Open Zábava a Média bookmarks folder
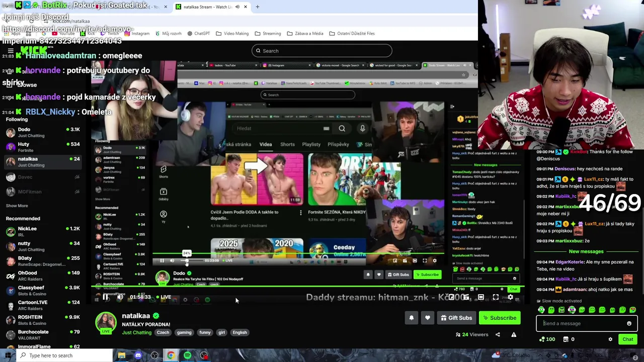Viewport: 644px width, 362px height. [305, 34]
